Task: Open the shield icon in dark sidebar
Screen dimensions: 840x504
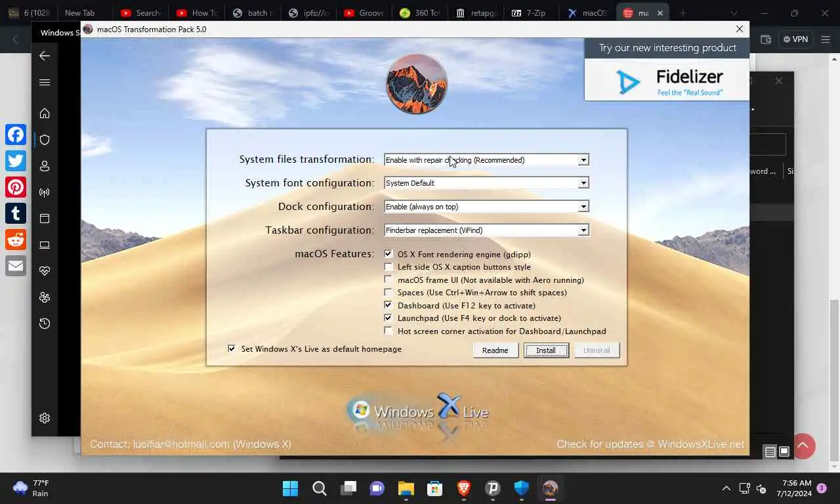Action: click(45, 139)
